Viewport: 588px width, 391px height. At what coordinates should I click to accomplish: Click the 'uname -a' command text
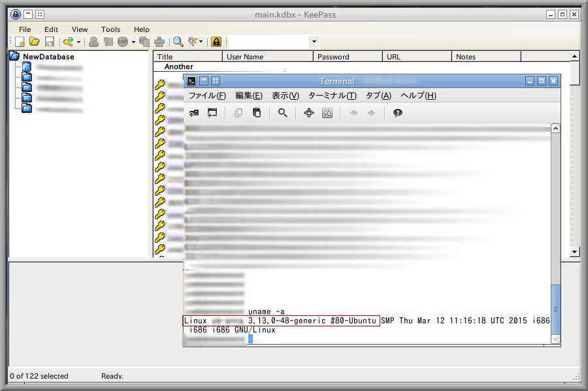pos(267,311)
